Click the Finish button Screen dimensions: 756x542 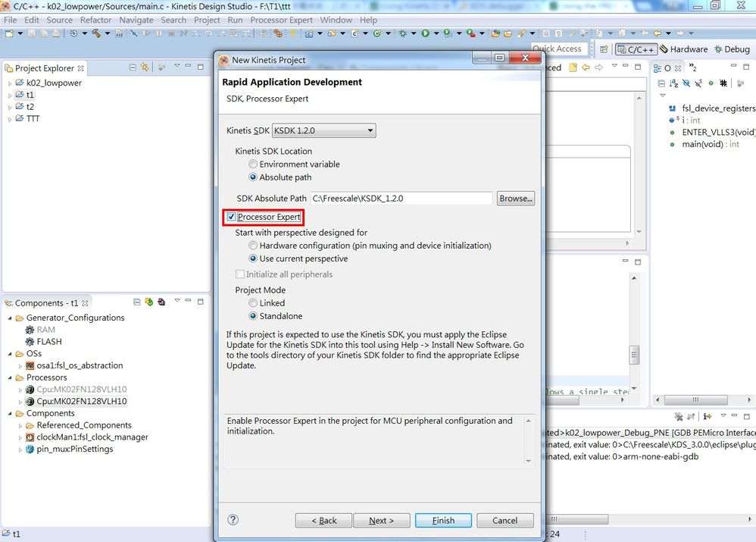tap(443, 520)
